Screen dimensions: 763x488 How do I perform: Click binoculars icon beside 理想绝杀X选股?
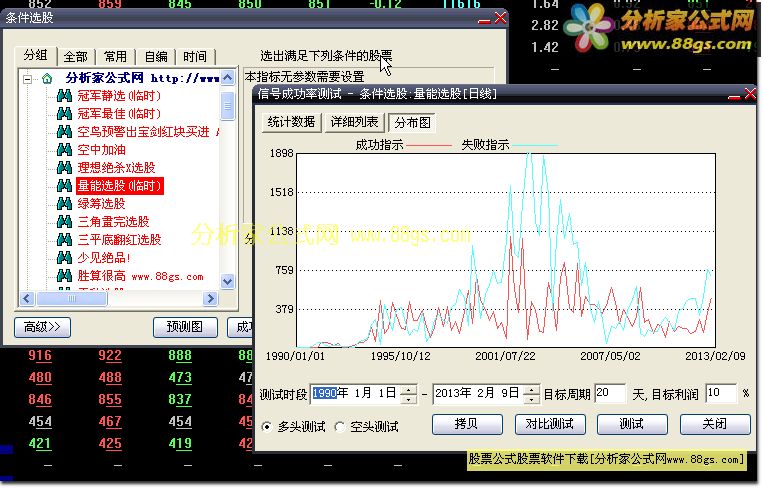tap(64, 167)
